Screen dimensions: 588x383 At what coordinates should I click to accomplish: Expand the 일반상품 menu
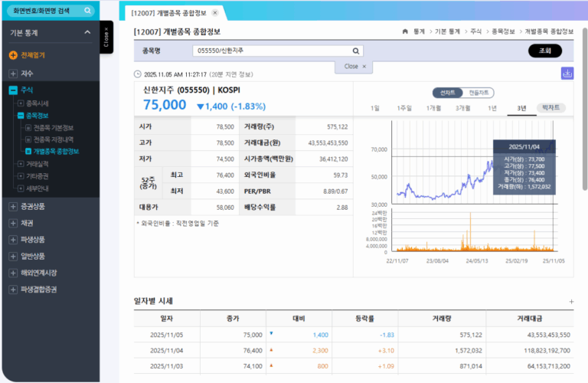click(x=13, y=256)
